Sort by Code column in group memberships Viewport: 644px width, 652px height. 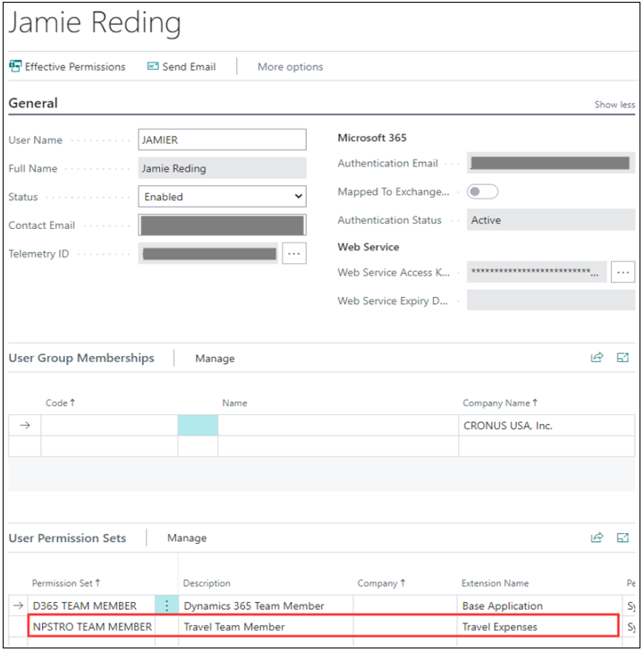coord(60,402)
